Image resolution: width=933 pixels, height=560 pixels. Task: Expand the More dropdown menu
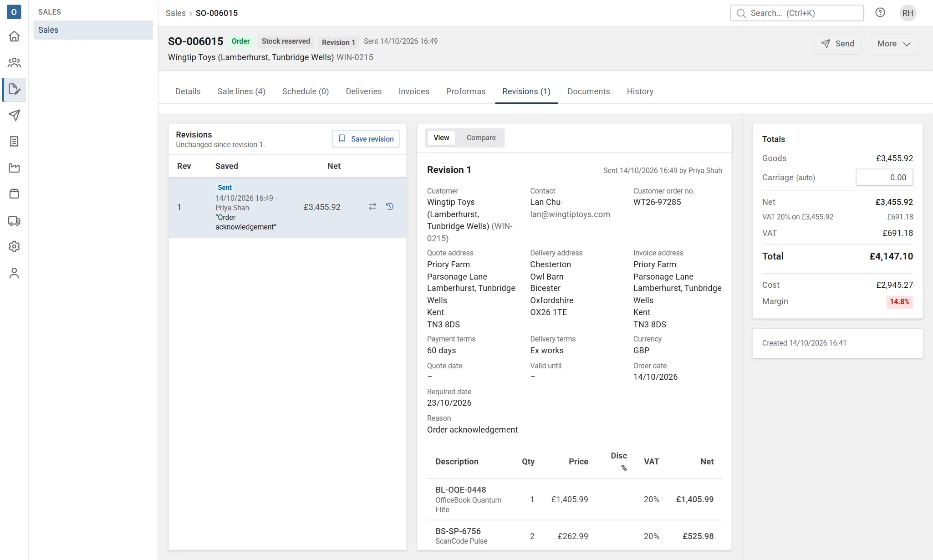[x=894, y=44]
